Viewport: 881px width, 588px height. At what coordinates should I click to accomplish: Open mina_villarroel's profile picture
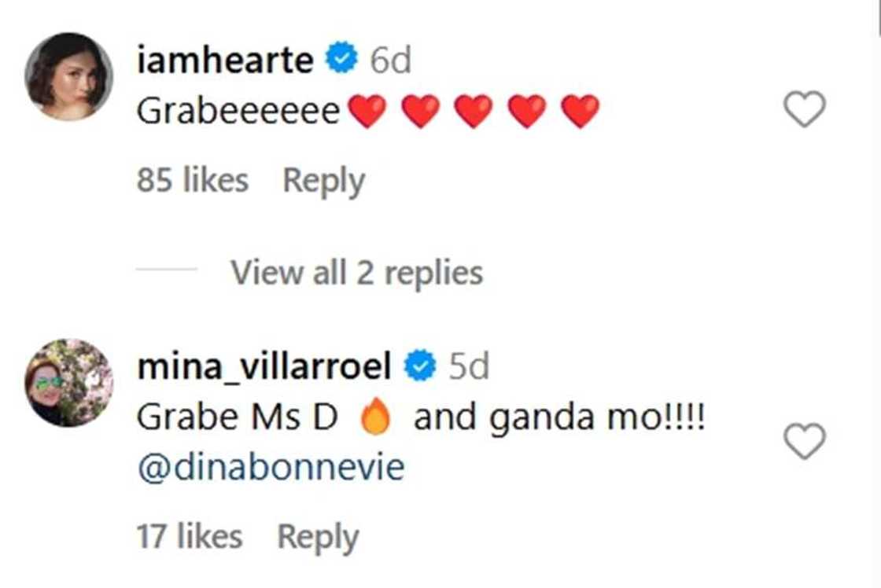pos(69,383)
